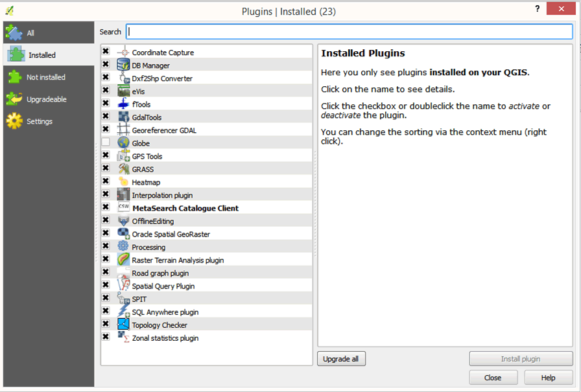This screenshot has width=581, height=392.
Task: Select the Interpolation plugin name
Action: coord(162,195)
